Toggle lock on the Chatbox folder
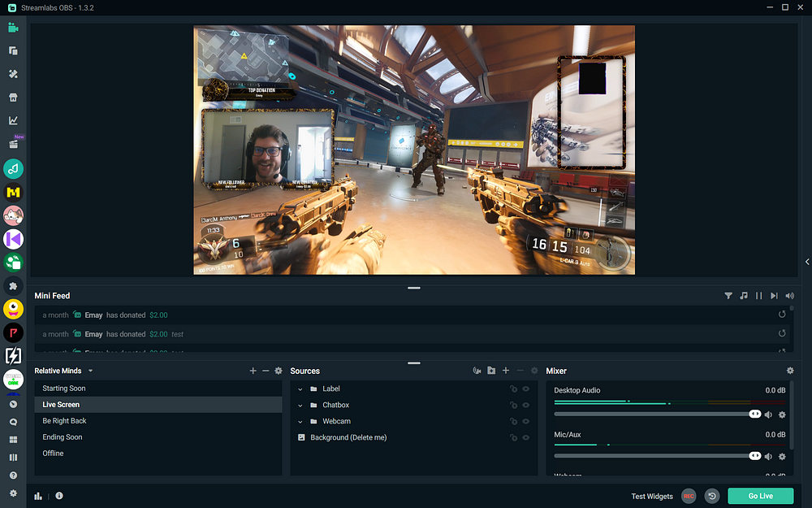812x508 pixels. click(513, 406)
